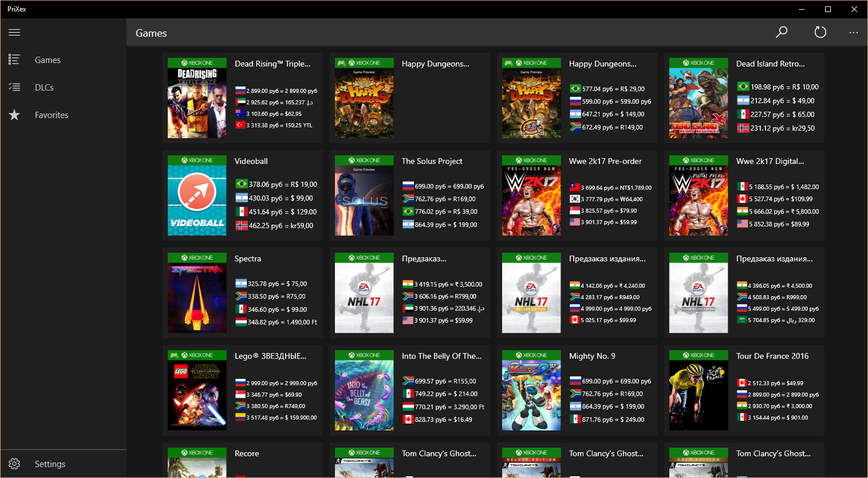The width and height of the screenshot is (868, 478).
Task: Click the Games list icon in the sidebar
Action: tap(14, 60)
